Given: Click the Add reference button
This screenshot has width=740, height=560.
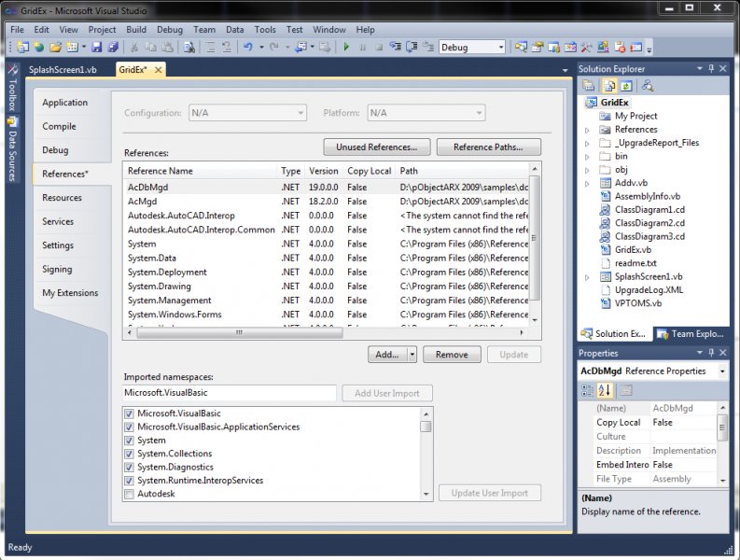Looking at the screenshot, I should coord(387,355).
